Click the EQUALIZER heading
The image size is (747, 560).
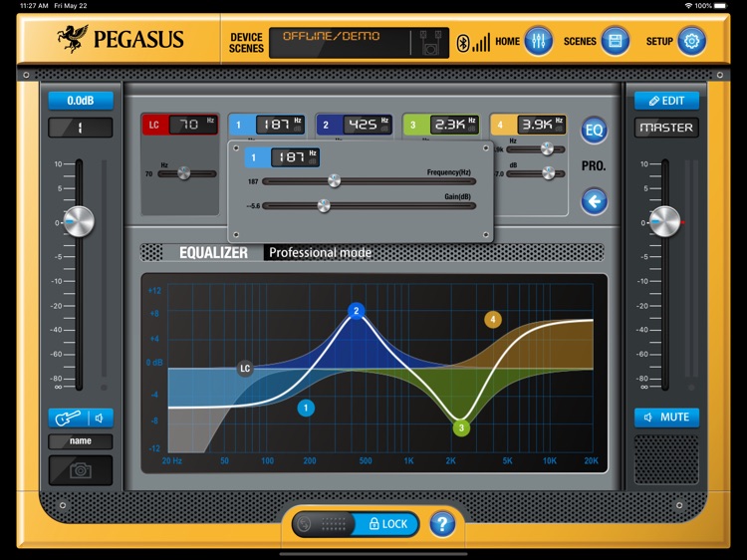213,252
